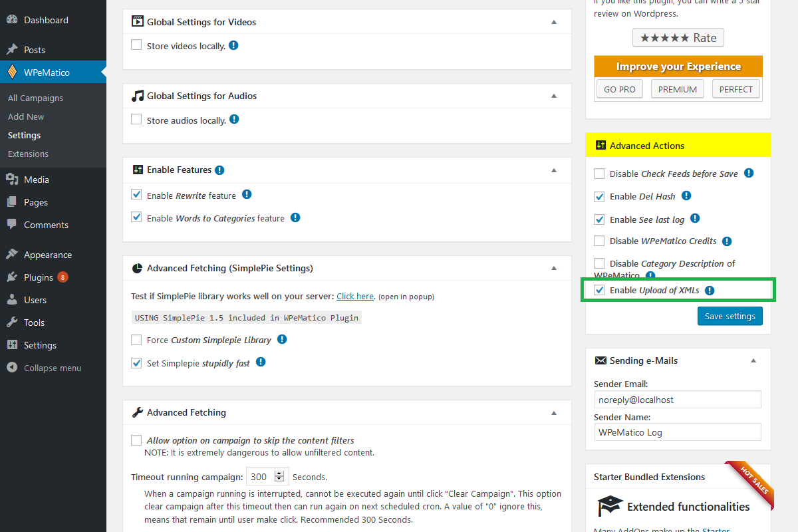The image size is (798, 532).
Task: Click the Media icon in sidebar
Action: click(12, 180)
